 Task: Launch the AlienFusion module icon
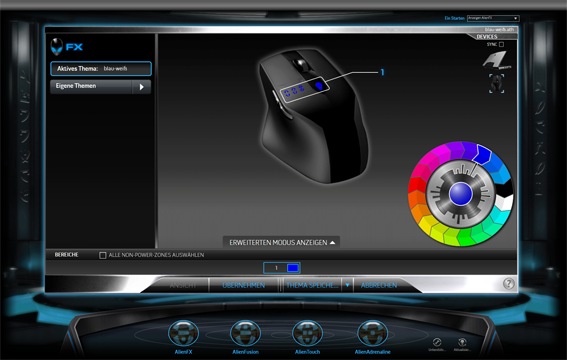(245, 333)
